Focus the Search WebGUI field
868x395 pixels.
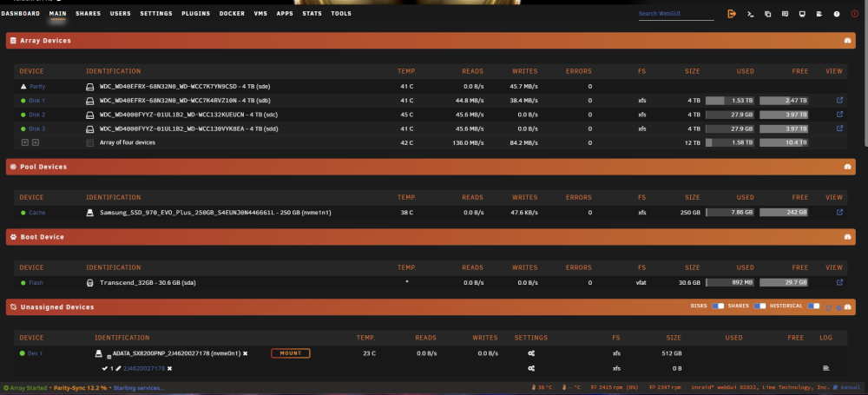click(x=676, y=14)
